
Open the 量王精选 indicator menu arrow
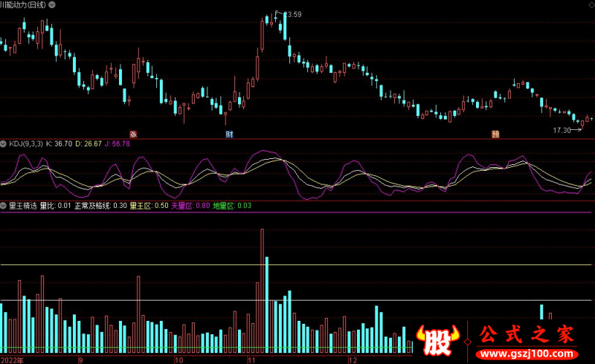click(4, 206)
